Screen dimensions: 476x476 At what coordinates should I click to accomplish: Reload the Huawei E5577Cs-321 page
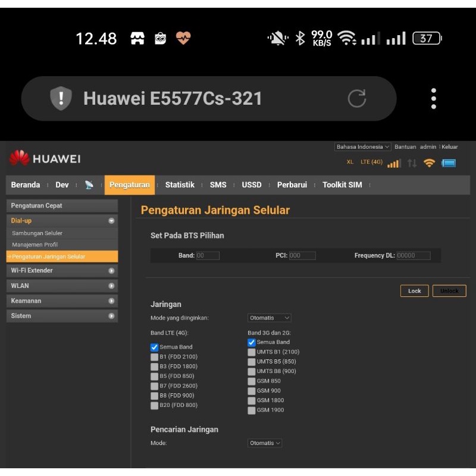[356, 98]
